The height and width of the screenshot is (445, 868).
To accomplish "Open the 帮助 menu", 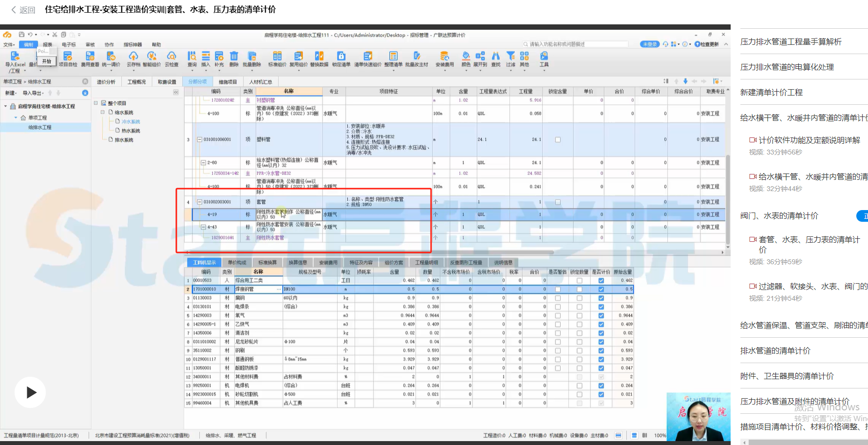I will click(x=156, y=44).
